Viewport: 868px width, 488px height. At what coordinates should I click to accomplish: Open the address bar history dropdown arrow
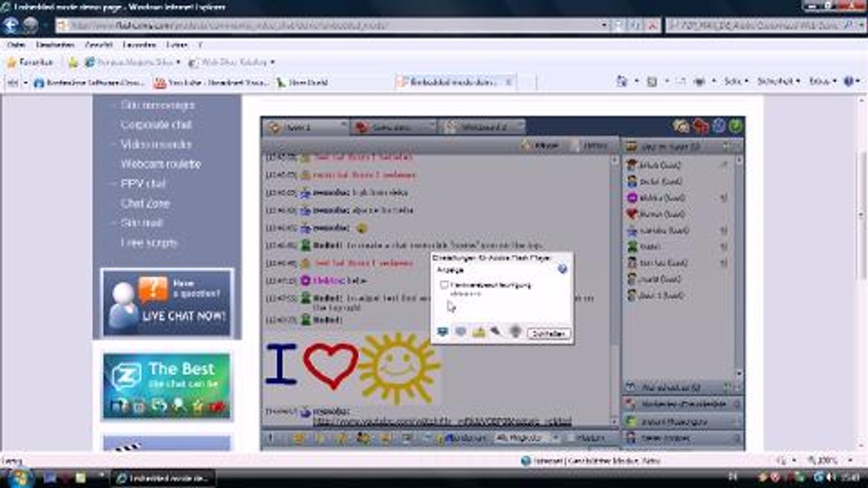point(604,25)
